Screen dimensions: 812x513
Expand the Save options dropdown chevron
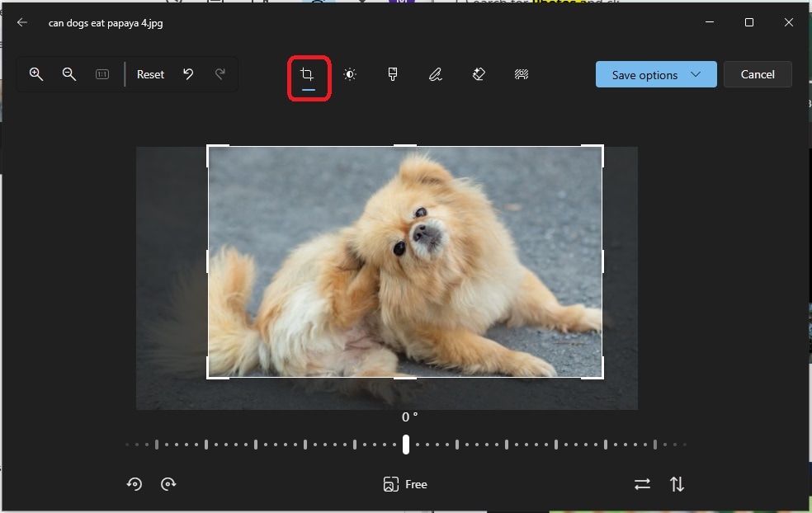696,74
